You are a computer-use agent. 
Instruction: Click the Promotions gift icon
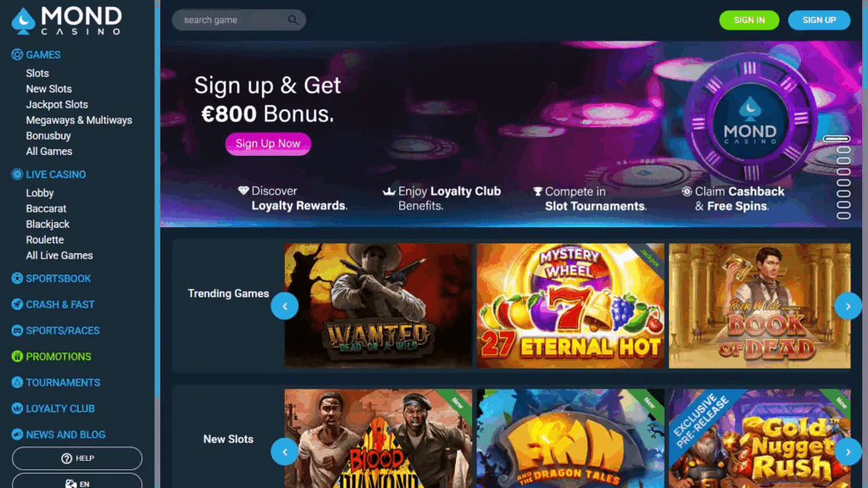pyautogui.click(x=17, y=357)
